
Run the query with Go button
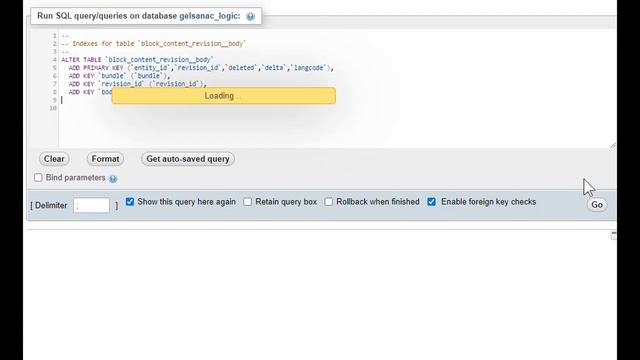(x=597, y=205)
